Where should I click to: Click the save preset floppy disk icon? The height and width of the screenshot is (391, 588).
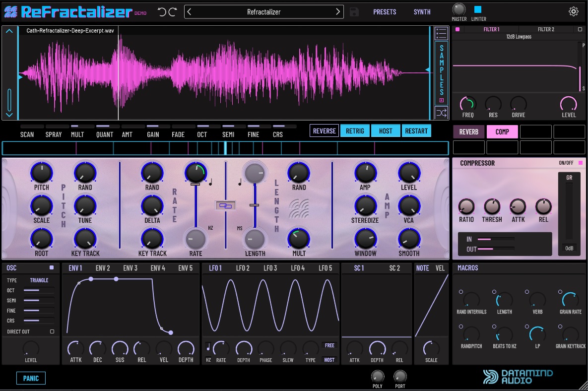(354, 12)
